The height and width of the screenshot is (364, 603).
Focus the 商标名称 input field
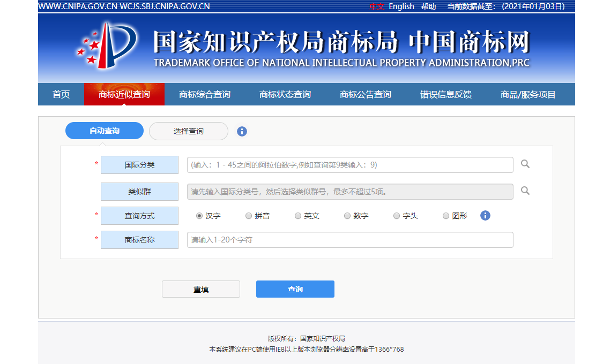349,240
